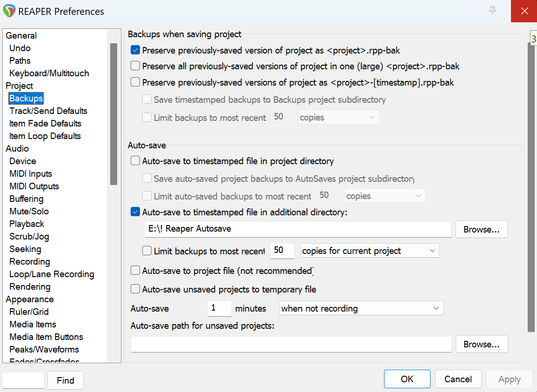Open MIDI Inputs settings
The width and height of the screenshot is (537, 392).
point(31,174)
